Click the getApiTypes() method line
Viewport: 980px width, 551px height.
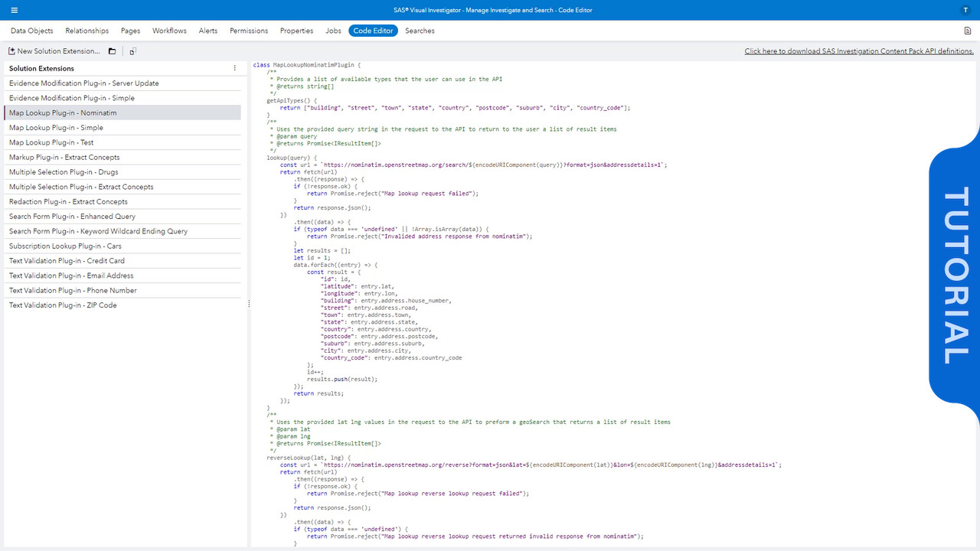(x=292, y=100)
